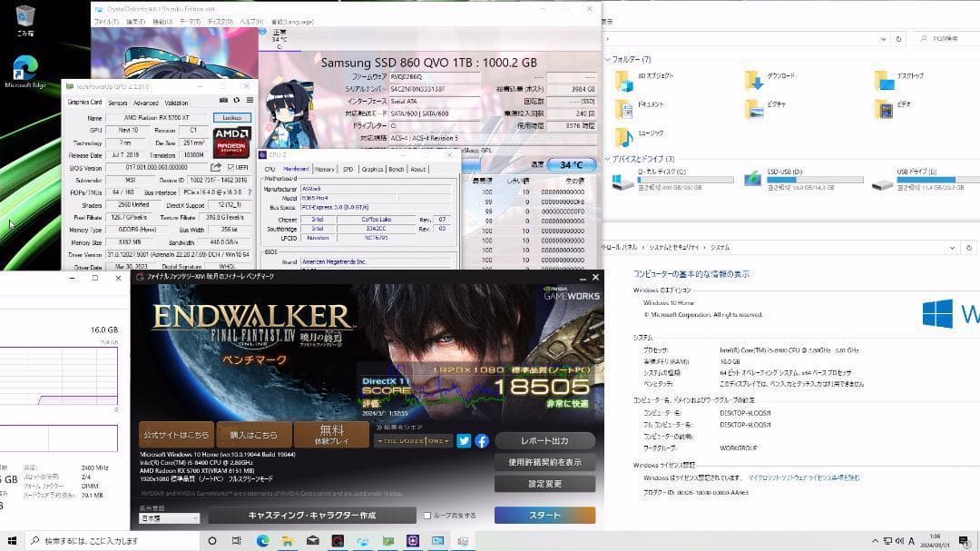
Task: Click the レポート出力 button
Action: pyautogui.click(x=544, y=440)
